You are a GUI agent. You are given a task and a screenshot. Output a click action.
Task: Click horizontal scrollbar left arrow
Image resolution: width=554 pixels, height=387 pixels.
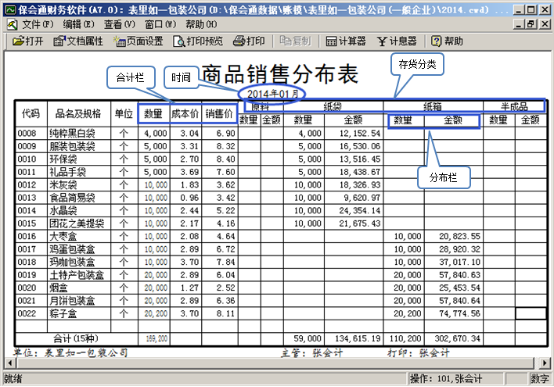[10, 363]
